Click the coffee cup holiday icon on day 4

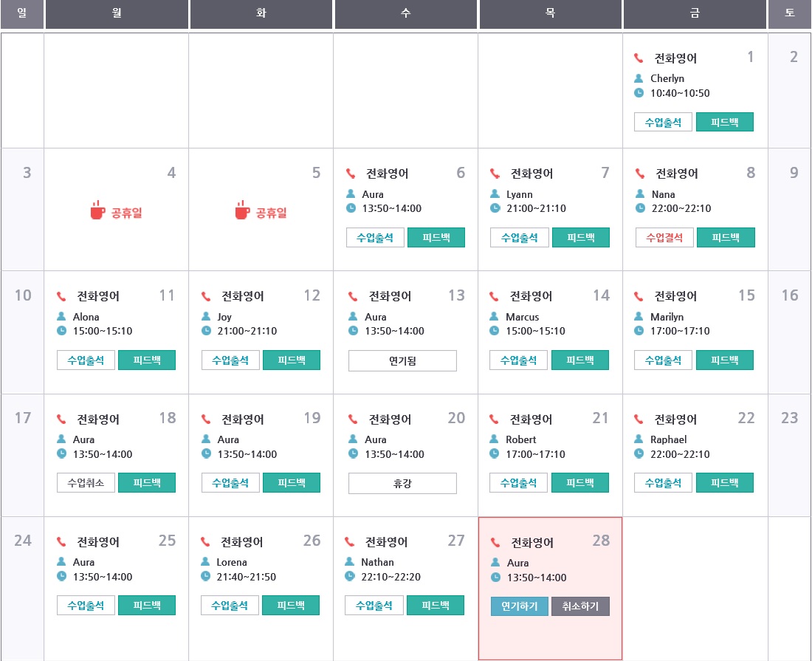(97, 211)
